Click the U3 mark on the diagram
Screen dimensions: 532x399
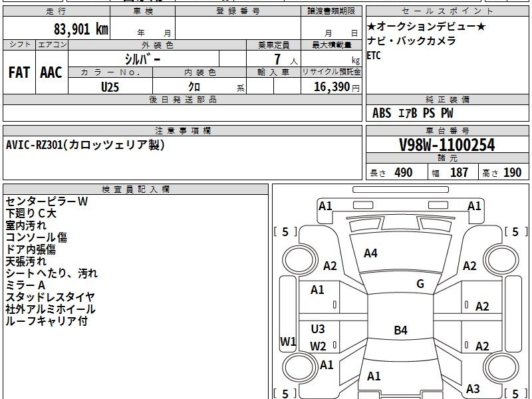pyautogui.click(x=318, y=329)
